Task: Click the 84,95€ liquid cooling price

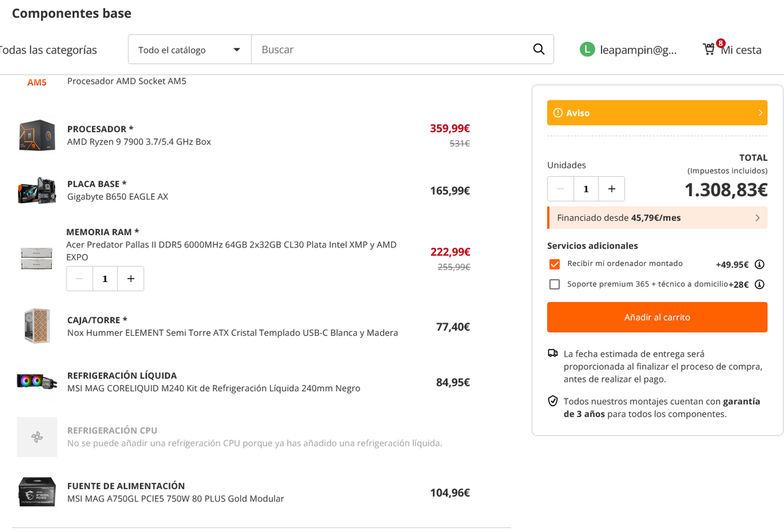Action: pyautogui.click(x=453, y=382)
